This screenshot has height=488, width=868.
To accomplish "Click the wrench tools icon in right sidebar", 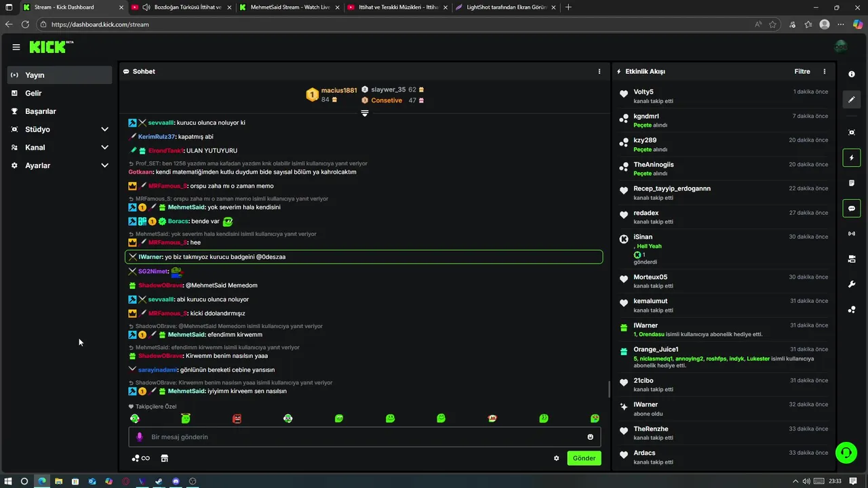I will pyautogui.click(x=852, y=284).
